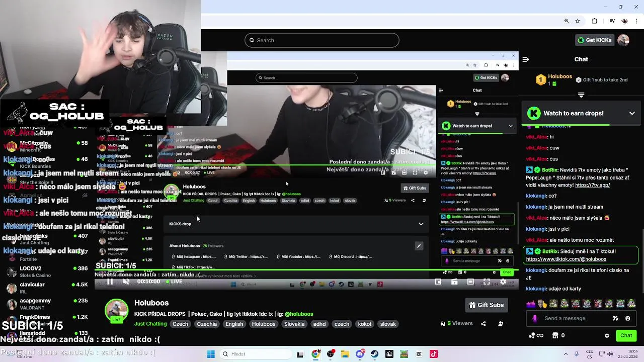The height and width of the screenshot is (362, 644).
Task: Select the Just Chatting category link
Action: pyautogui.click(x=150, y=324)
